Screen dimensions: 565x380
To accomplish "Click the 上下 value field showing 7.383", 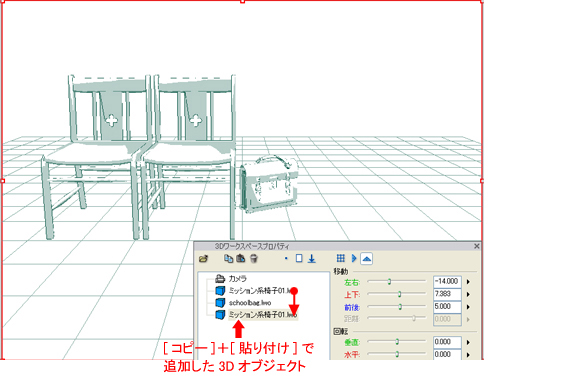I will [447, 294].
